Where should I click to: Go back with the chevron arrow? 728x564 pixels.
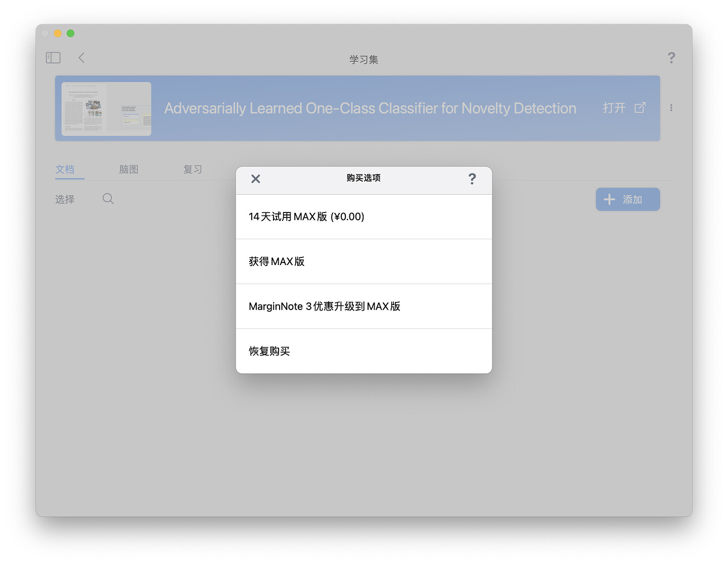pyautogui.click(x=81, y=58)
